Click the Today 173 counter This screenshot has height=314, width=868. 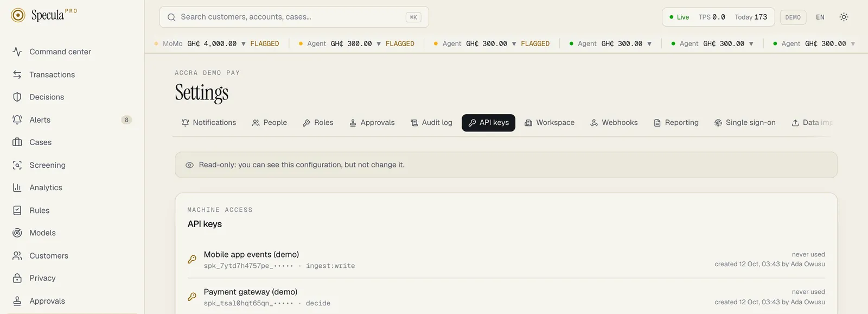[751, 17]
